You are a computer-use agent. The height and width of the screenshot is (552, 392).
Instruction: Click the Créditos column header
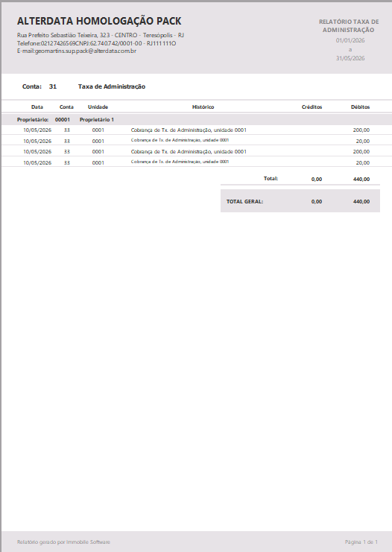click(x=312, y=107)
